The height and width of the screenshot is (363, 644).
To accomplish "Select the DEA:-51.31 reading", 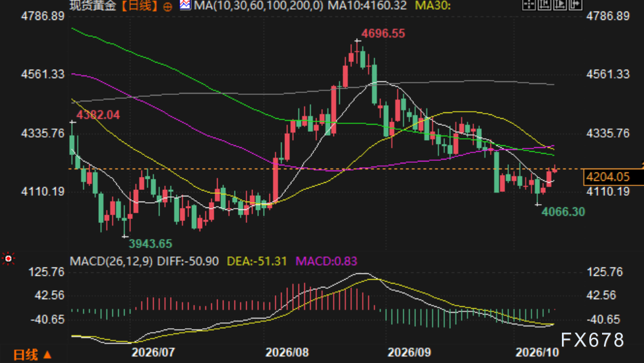I will coord(256,261).
